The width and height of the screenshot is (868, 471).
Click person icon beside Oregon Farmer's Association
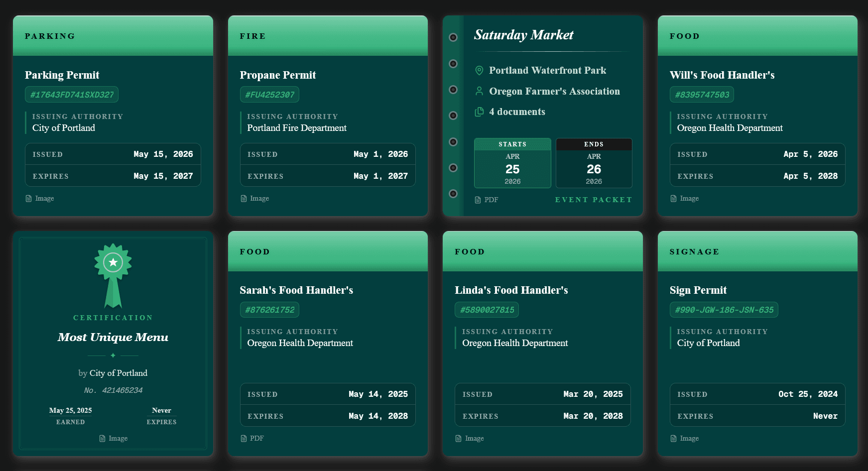479,91
